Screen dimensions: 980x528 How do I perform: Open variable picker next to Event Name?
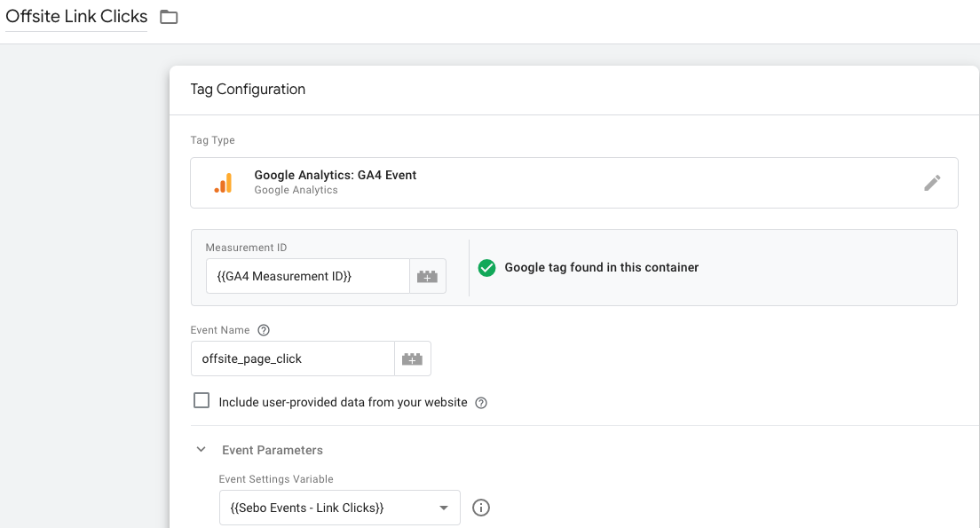(413, 359)
